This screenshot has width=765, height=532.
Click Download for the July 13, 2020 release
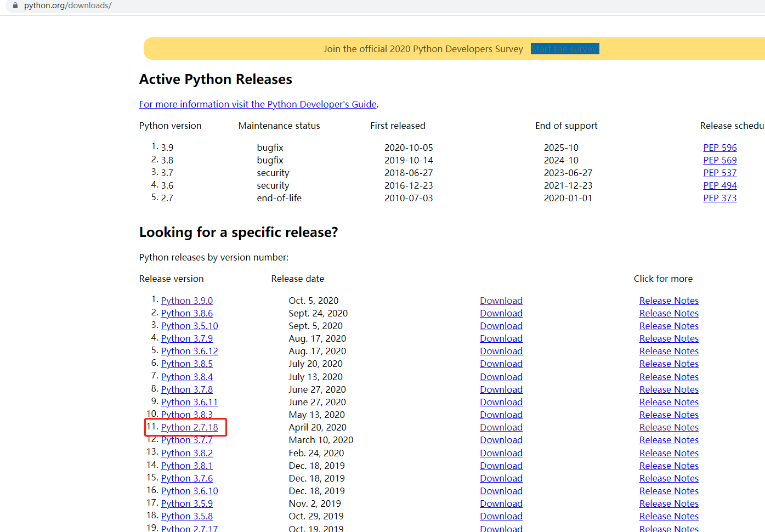point(501,377)
